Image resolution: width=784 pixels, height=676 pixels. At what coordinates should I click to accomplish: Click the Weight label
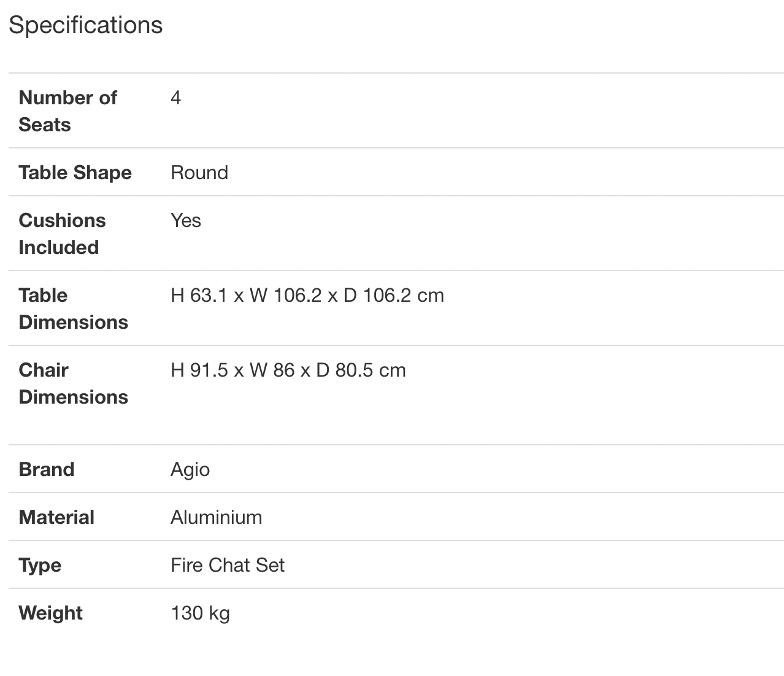coord(50,613)
